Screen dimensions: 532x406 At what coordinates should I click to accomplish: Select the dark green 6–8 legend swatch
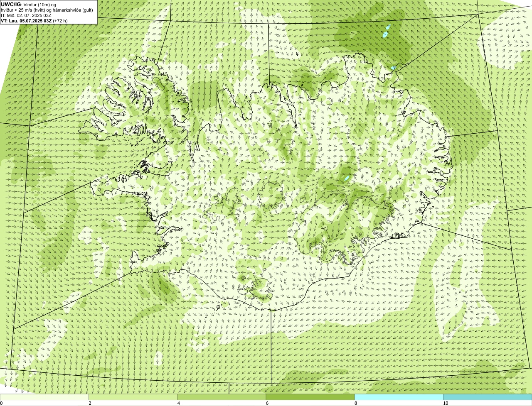click(x=310, y=397)
